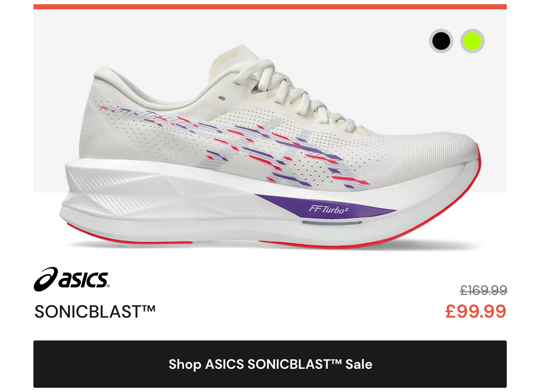Click the ASICS spiral emblem in logo

click(46, 279)
